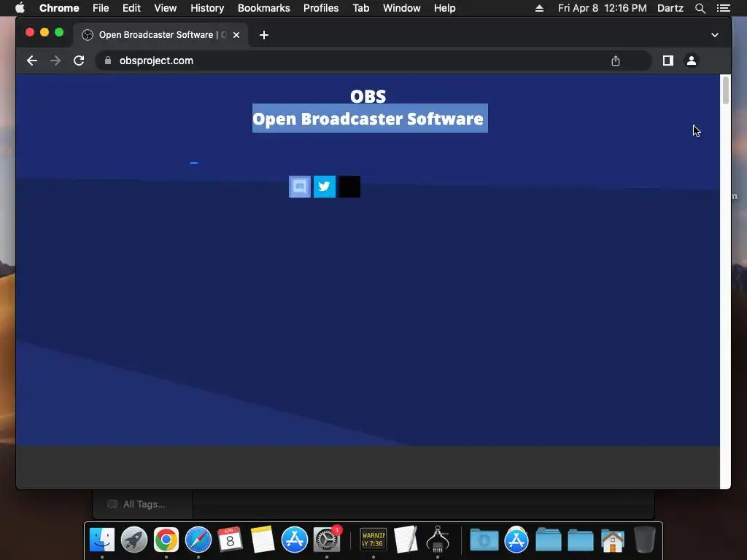
Task: Open Chrome's side panel
Action: tap(668, 61)
